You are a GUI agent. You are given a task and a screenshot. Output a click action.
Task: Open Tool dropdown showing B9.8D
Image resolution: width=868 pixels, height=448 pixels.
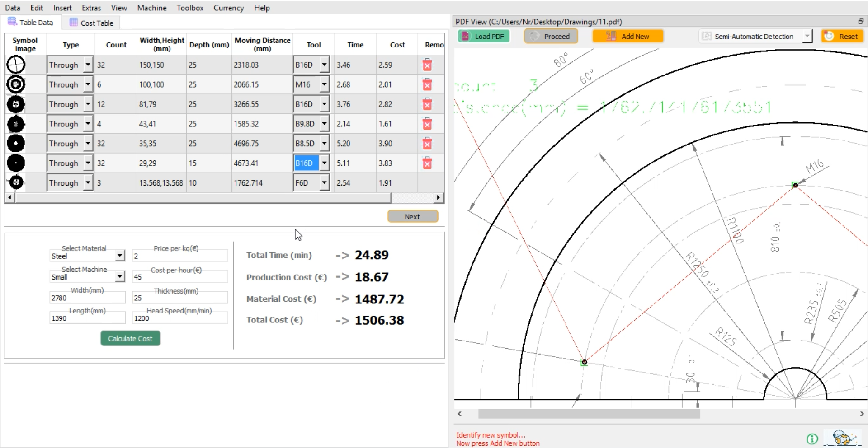pyautogui.click(x=324, y=124)
